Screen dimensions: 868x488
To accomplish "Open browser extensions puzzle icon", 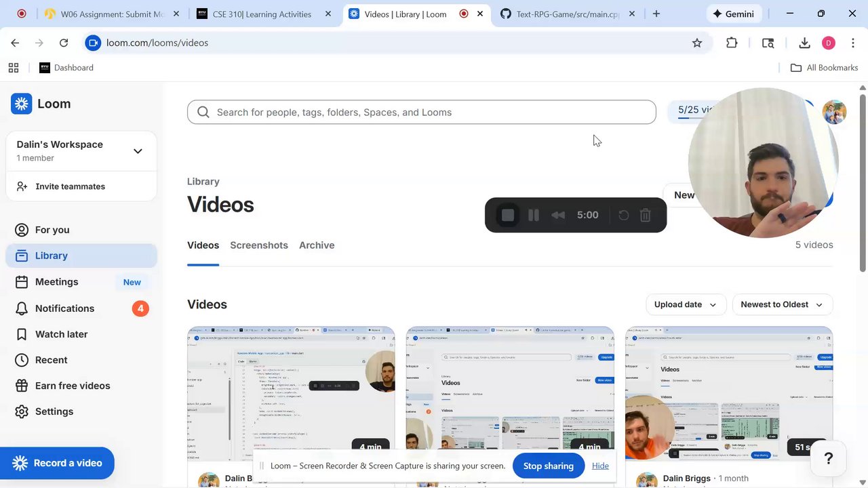I will point(732,43).
